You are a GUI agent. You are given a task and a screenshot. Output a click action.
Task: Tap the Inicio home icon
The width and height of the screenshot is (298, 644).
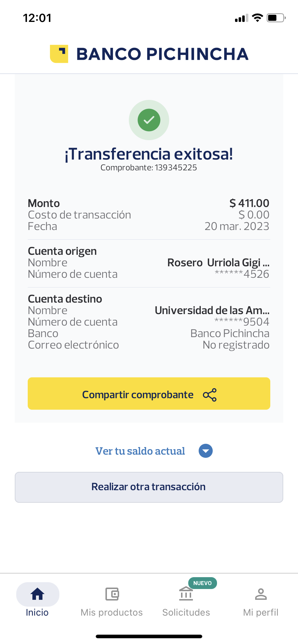37,594
